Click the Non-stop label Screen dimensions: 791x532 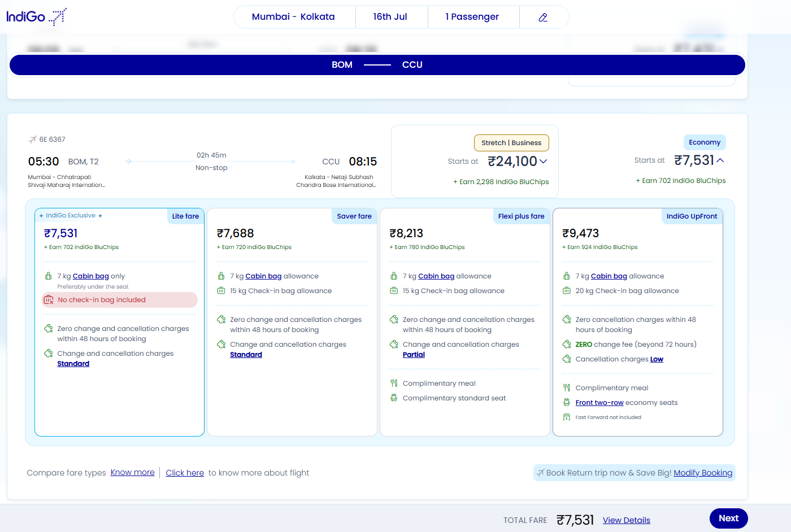point(211,168)
